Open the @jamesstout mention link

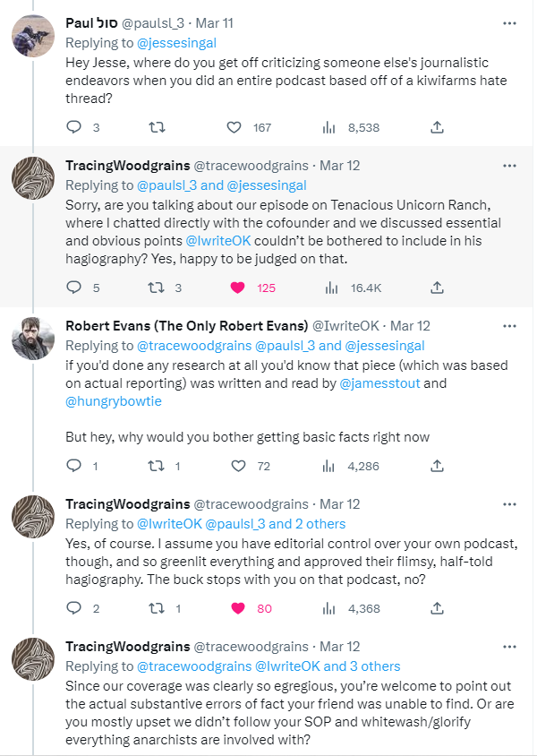(379, 383)
